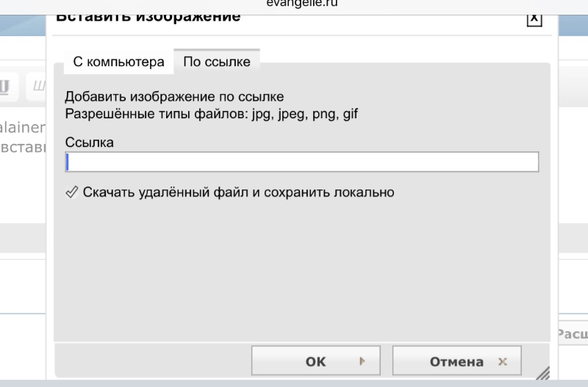Click the 'Разрешённые типы файлов' text line
Viewport: 588px width, 387px height.
212,114
